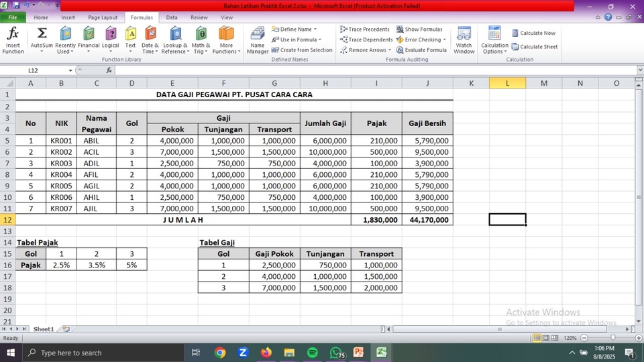This screenshot has height=362, width=644.
Task: Click the zoom level 120% button
Action: (x=570, y=338)
